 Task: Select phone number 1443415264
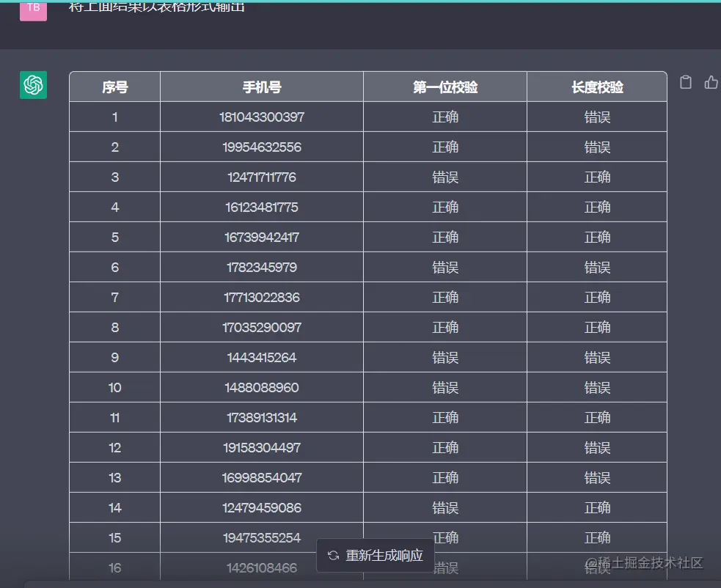click(x=262, y=358)
